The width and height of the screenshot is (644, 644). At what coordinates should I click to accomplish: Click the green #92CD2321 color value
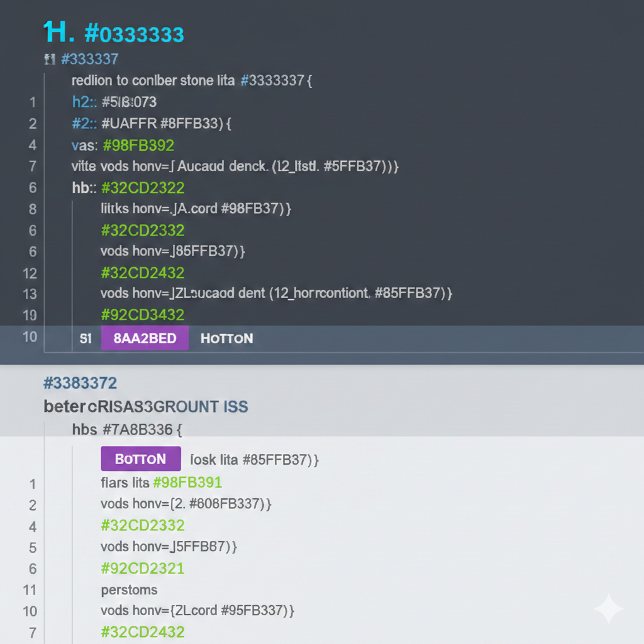tap(142, 569)
